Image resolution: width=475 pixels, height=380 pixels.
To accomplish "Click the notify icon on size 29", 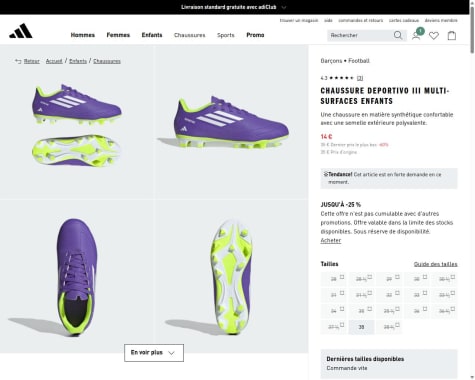I will coord(397,277).
